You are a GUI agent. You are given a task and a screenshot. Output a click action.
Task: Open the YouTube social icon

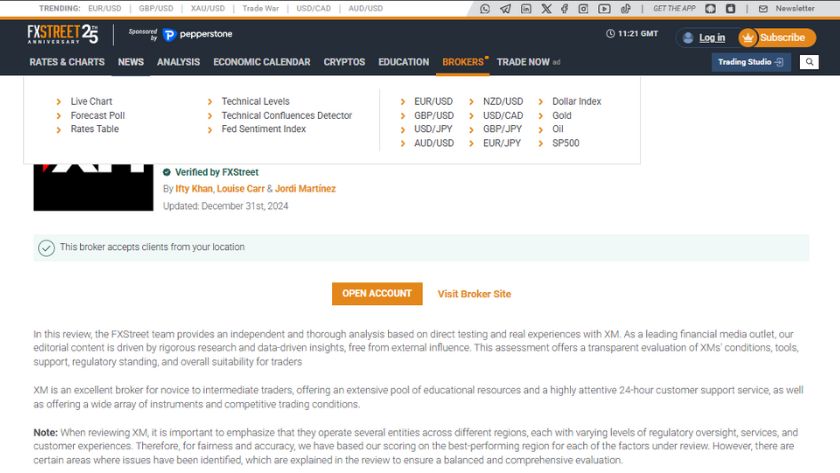click(604, 9)
